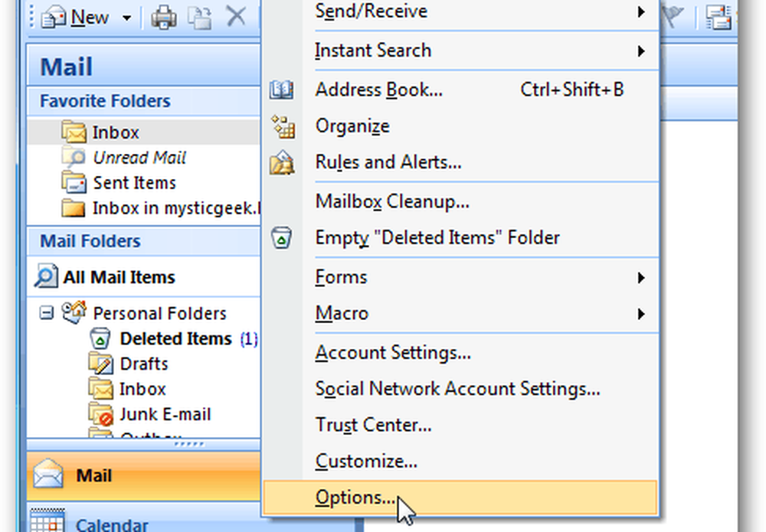Open the Junk E-mail folder
The image size is (766, 532).
coord(165,414)
